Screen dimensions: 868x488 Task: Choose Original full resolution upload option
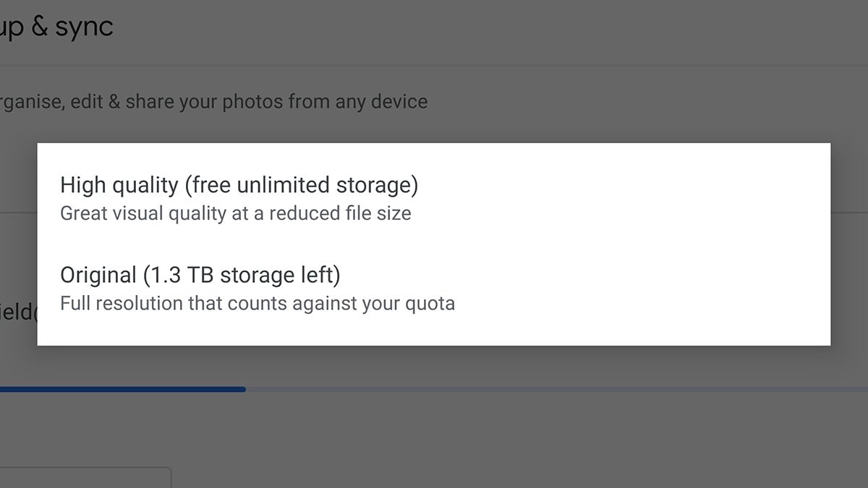tap(257, 288)
